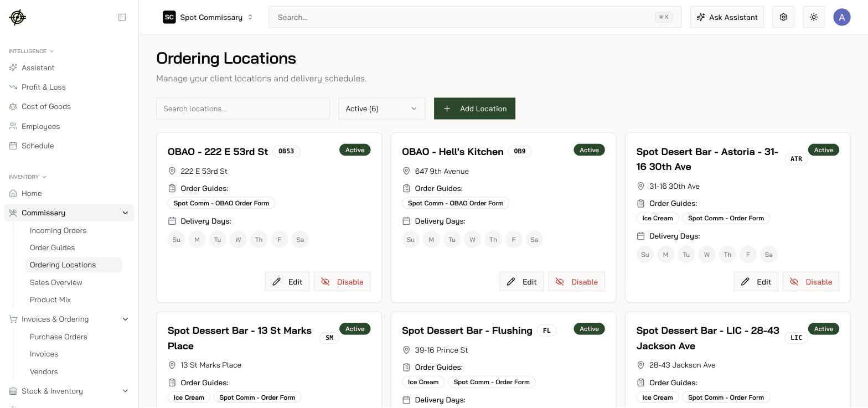868x408 pixels.
Task: Click the Ask Assistant button
Action: coord(727,17)
